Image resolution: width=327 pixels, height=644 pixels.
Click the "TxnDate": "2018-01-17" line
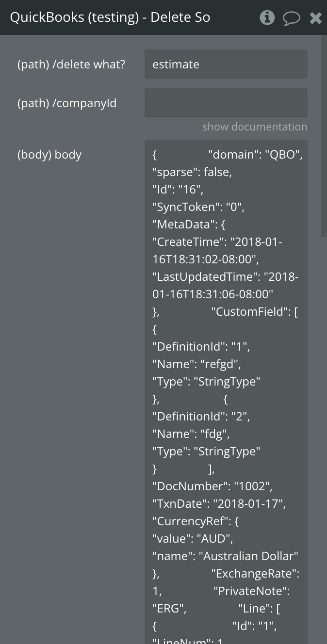[219, 504]
